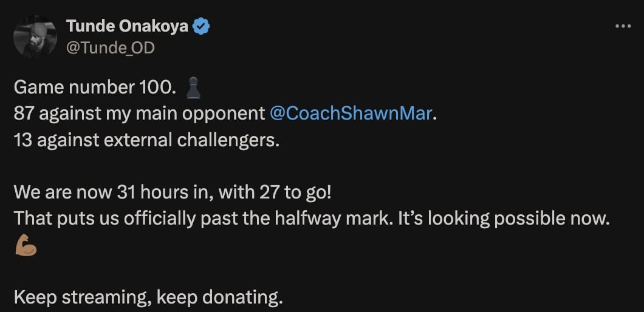
Task: Click the line "13 against external challengers."
Action: click(x=146, y=140)
